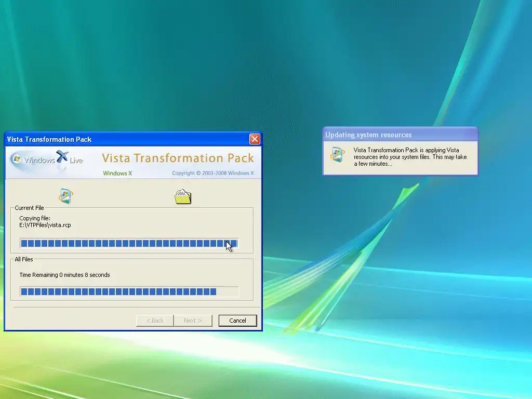Click the 'E:\VTPFiles\vista.rcp' file path
Screen dimensions: 532x399
click(x=45, y=225)
